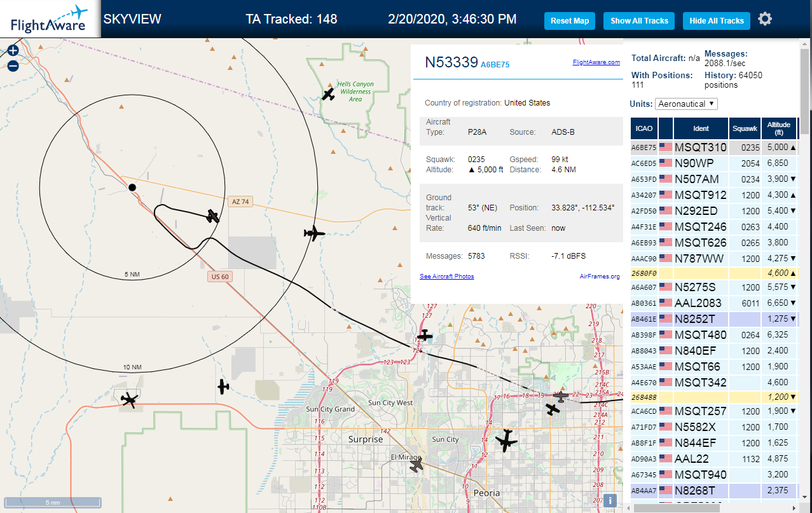Select the MSQT912 row
Screen dimensions: 812x513
coord(714,195)
